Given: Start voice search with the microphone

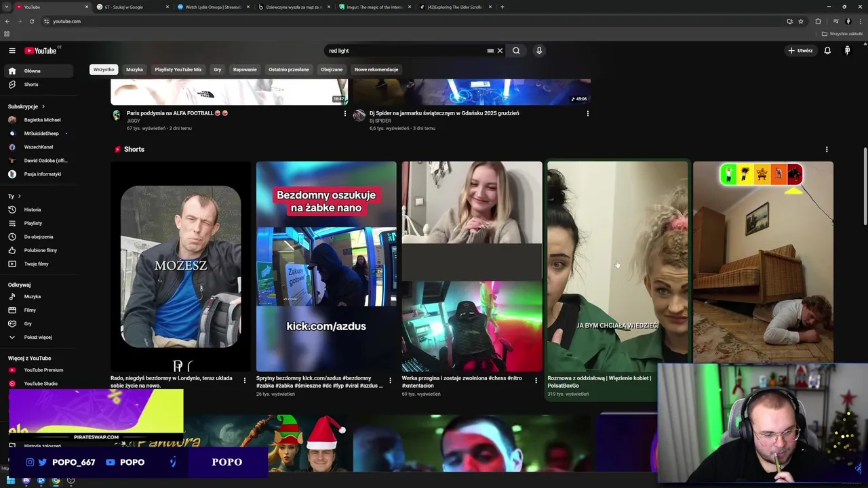Looking at the screenshot, I should pos(539,51).
